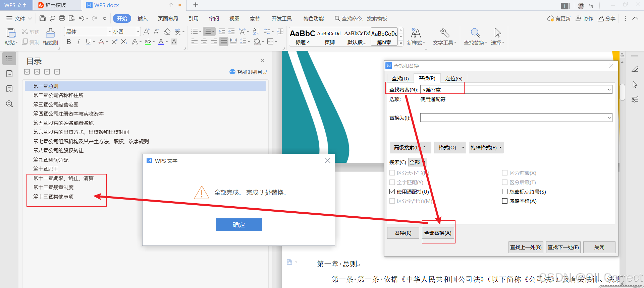The width and height of the screenshot is (644, 288).
Task: Click the 区分全/半角(M) checkbox
Action: pos(392,201)
